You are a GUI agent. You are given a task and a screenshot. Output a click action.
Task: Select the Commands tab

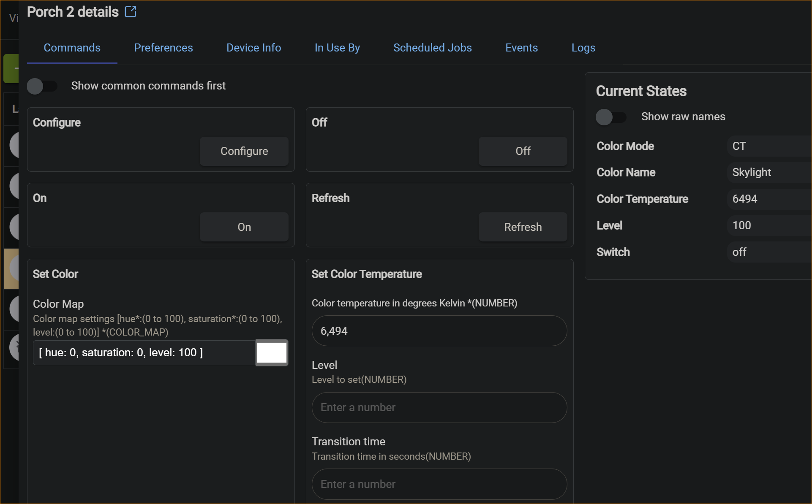(x=72, y=48)
